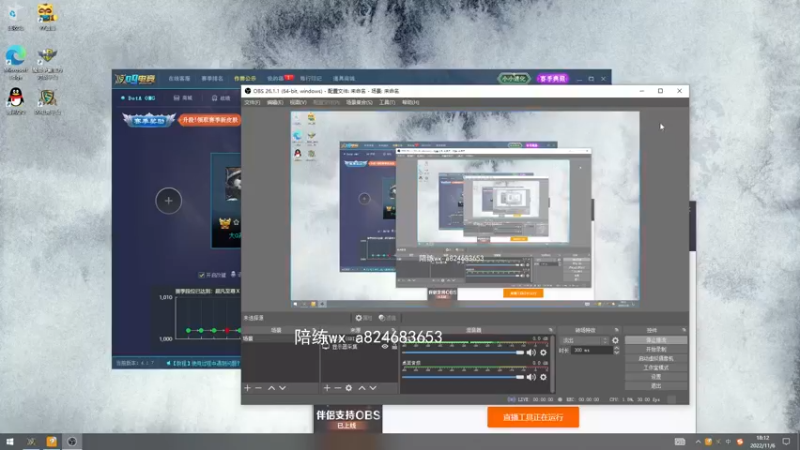Screen dimensions: 800x450
Task: Click the orange upgrade season skin button
Action: tap(211, 120)
